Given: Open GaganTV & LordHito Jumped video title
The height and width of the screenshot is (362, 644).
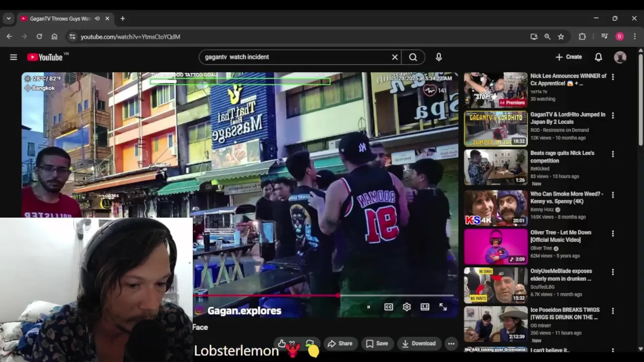Looking at the screenshot, I should click(x=568, y=118).
